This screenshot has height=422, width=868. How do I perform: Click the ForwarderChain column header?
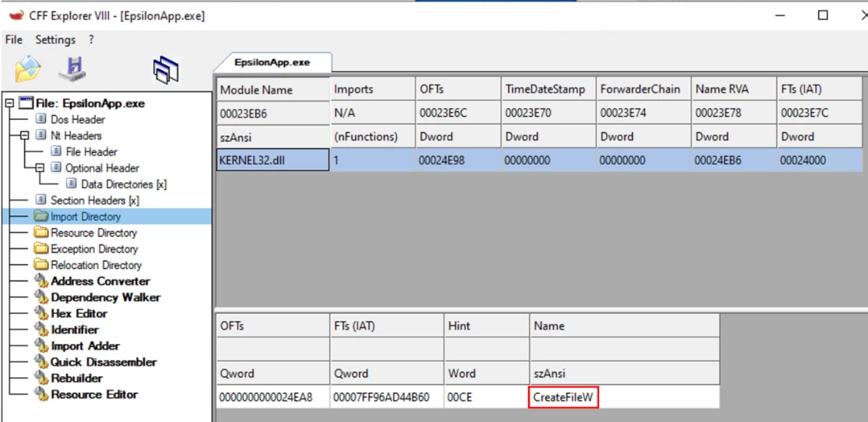(x=644, y=89)
